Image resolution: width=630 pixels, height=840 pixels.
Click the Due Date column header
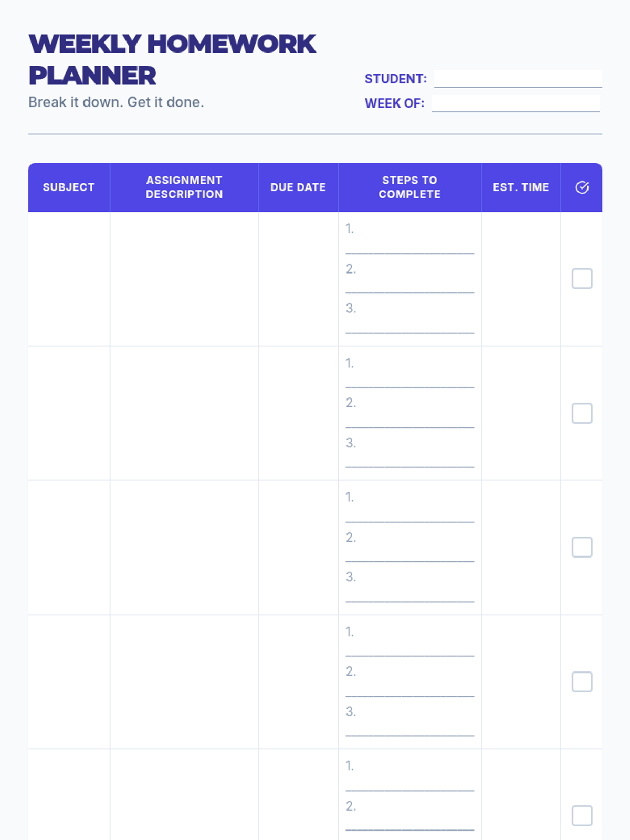click(298, 187)
